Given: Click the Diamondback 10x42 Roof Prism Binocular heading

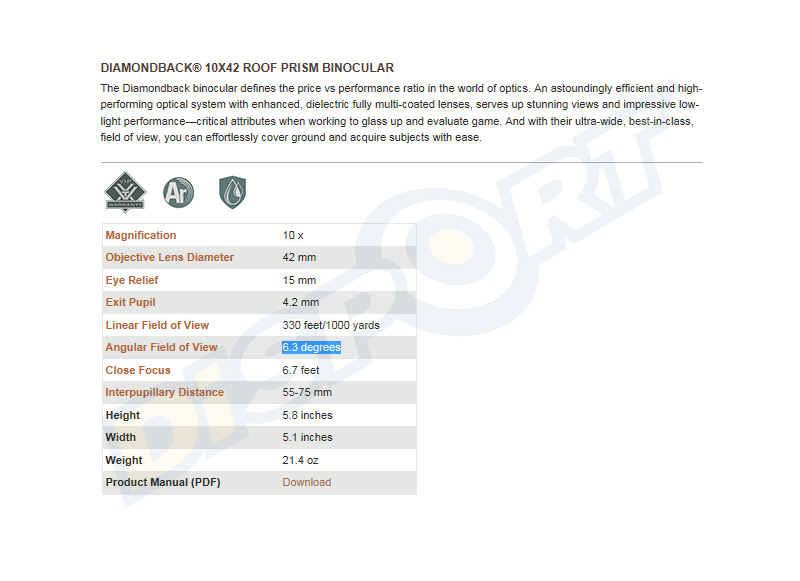Looking at the screenshot, I should [247, 68].
